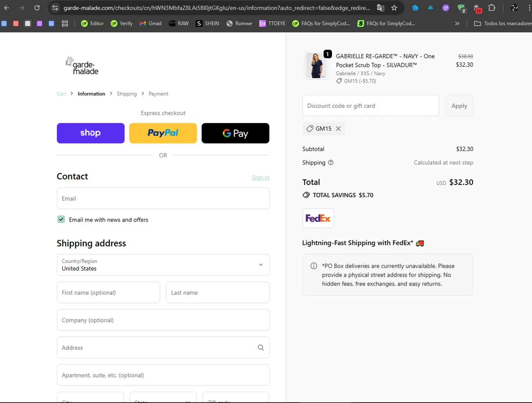Screen dimensions: 532x403
Task: Focus the Last name field
Action: tap(218, 293)
